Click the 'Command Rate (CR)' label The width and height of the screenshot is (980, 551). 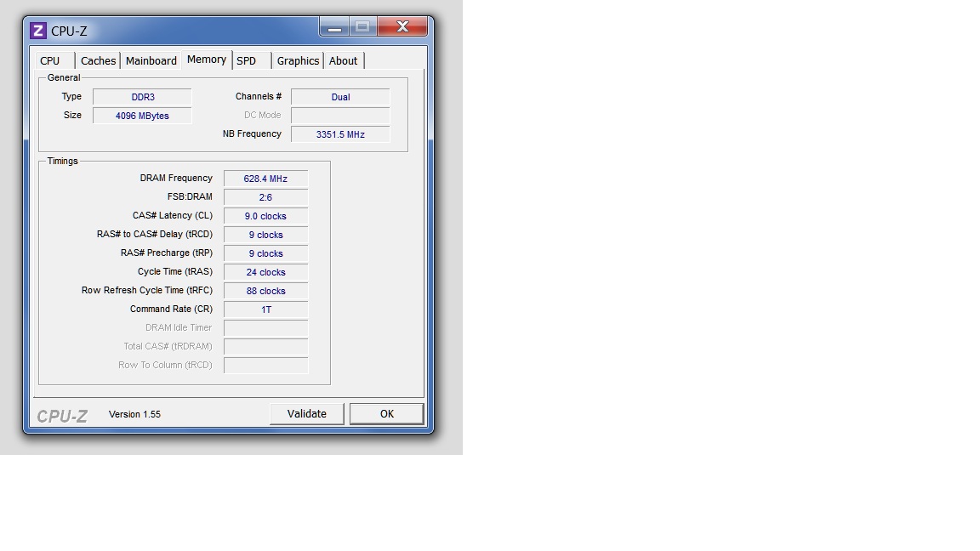click(x=171, y=310)
